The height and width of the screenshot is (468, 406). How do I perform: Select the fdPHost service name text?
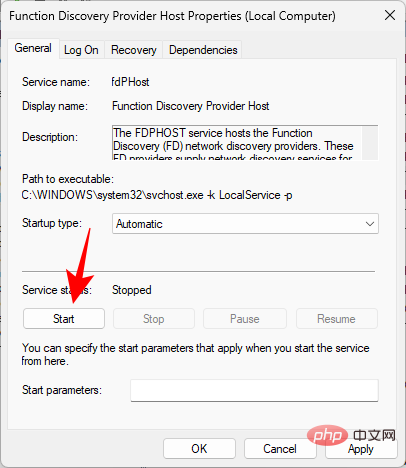130,82
